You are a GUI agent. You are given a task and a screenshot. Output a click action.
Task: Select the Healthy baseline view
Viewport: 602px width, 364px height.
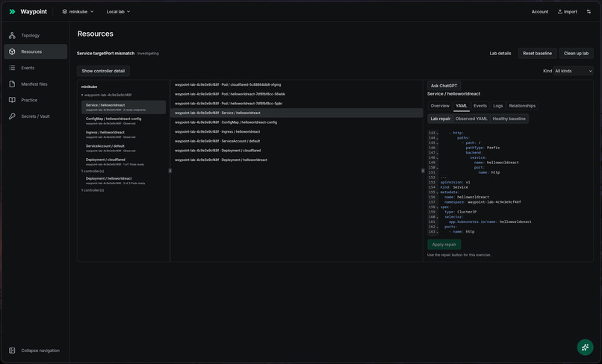(x=509, y=119)
